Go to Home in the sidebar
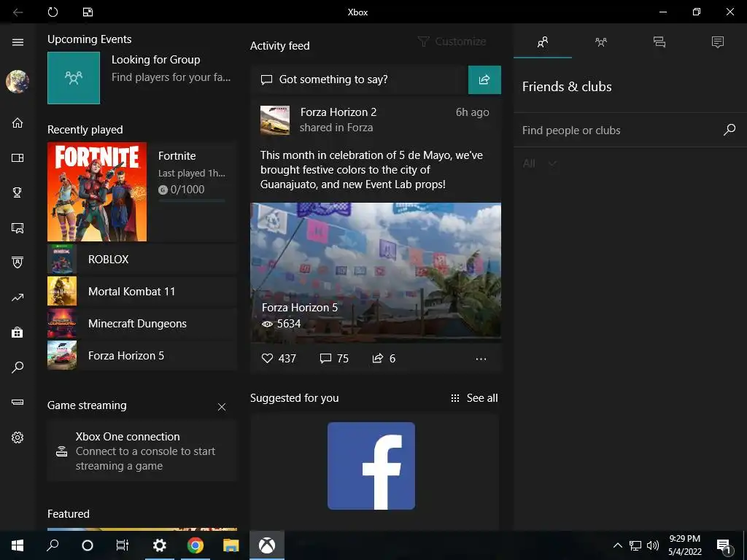 pos(18,122)
